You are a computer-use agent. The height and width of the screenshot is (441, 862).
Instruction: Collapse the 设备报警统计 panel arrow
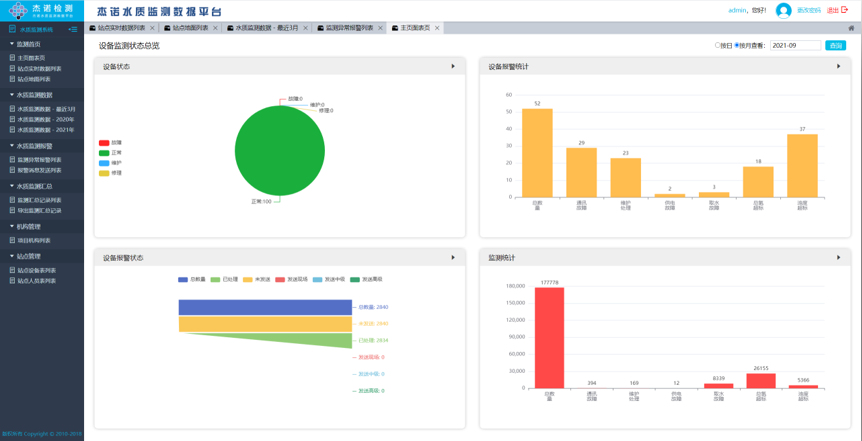838,67
